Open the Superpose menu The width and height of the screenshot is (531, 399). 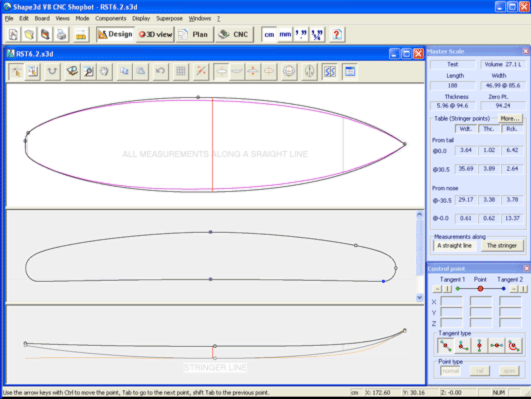[169, 19]
